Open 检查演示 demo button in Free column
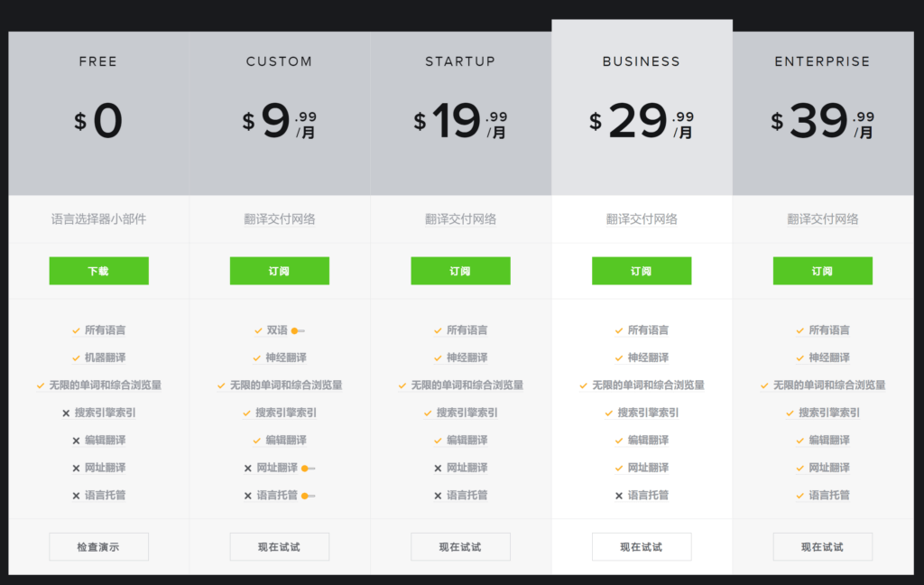This screenshot has height=585, width=924. click(x=98, y=546)
